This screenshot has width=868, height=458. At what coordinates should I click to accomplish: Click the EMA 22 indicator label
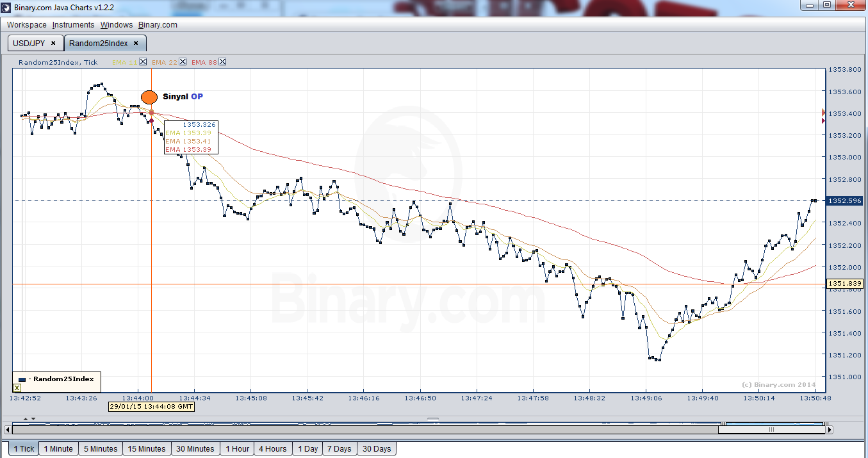click(165, 62)
